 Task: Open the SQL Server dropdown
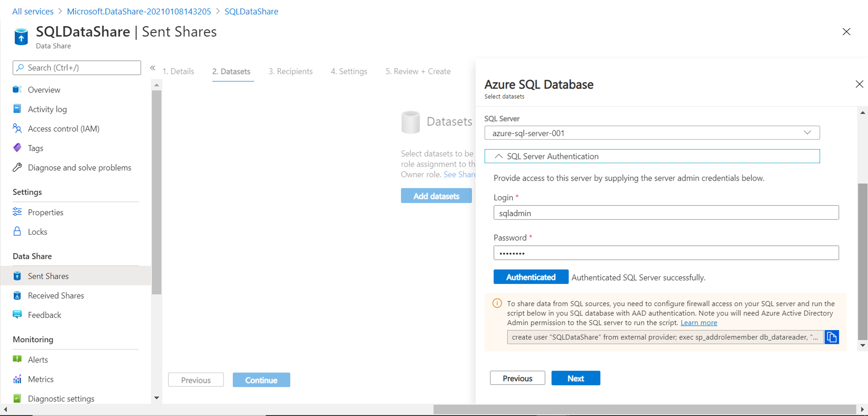point(652,133)
